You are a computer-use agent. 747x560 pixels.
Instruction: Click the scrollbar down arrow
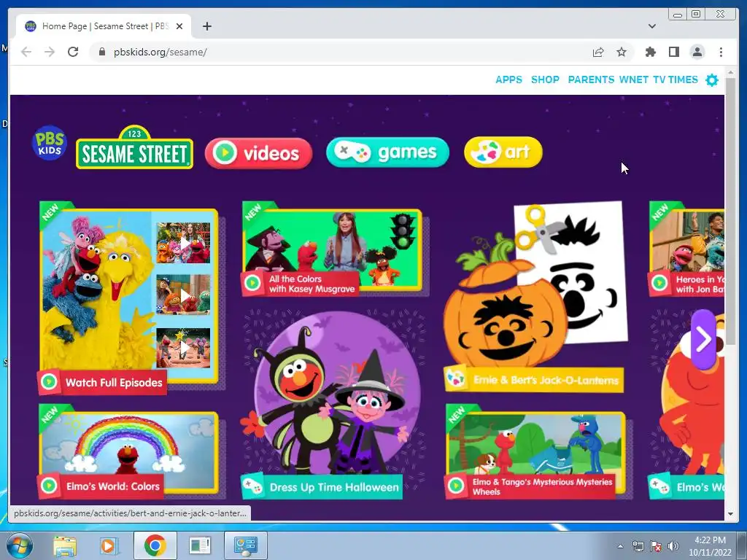point(730,514)
